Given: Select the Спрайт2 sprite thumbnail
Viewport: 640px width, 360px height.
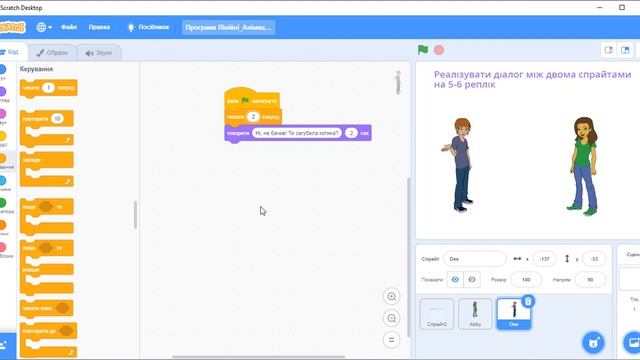Looking at the screenshot, I should tap(437, 313).
